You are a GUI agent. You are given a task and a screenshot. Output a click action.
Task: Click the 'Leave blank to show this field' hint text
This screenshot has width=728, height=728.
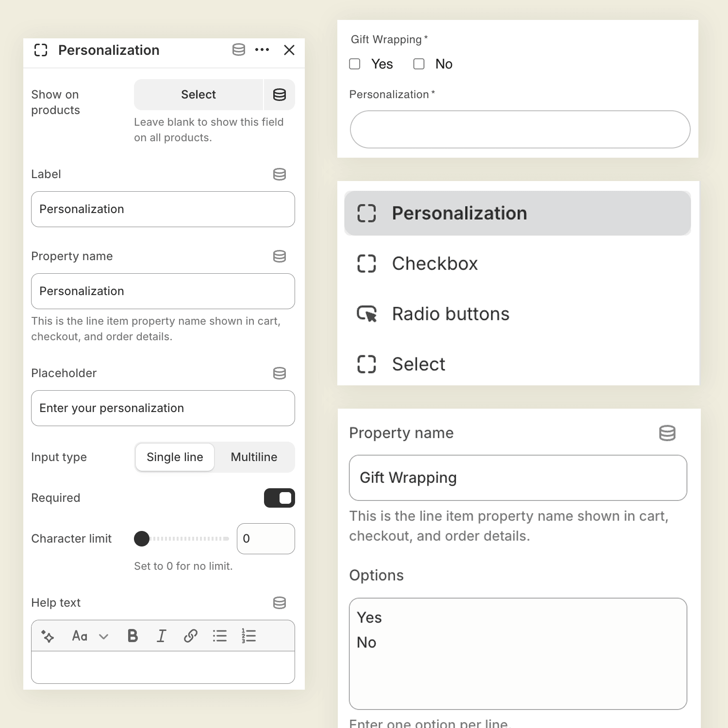point(209,122)
